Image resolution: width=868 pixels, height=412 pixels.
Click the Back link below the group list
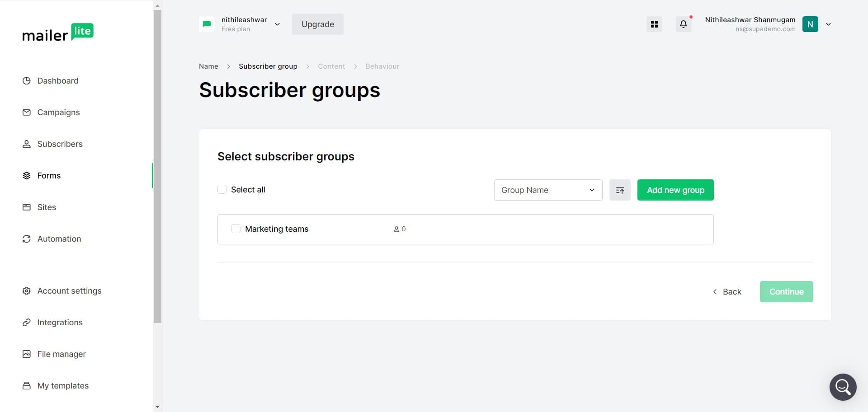[728, 291]
